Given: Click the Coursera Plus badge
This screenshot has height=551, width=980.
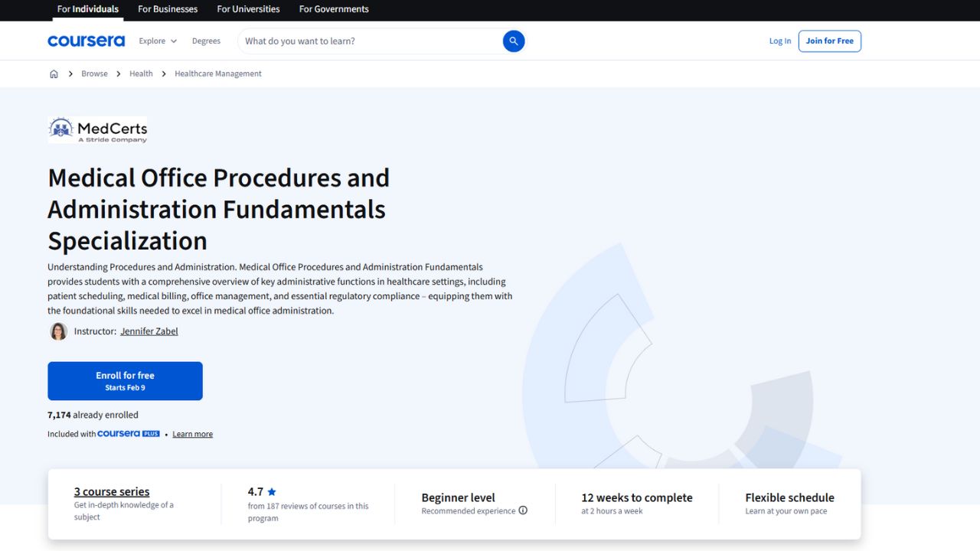Looking at the screenshot, I should 128,433.
